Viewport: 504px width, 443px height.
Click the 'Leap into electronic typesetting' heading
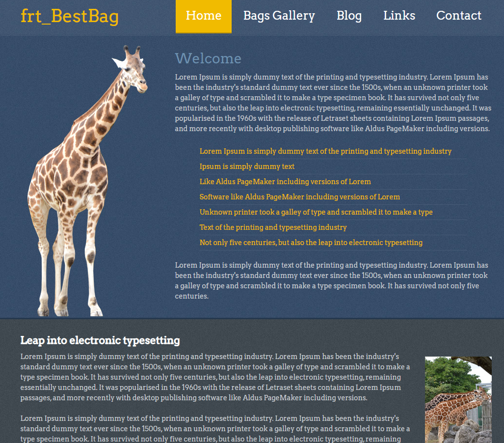click(x=100, y=340)
